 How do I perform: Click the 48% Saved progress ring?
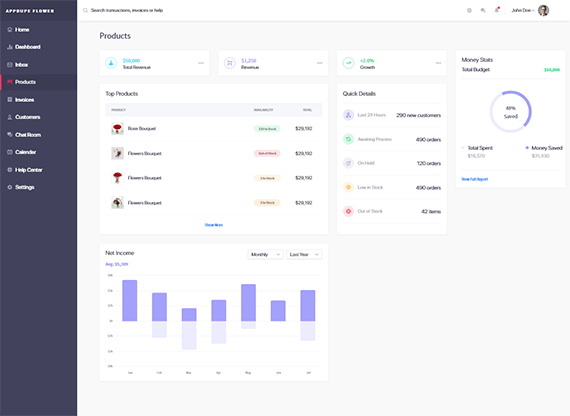click(510, 112)
